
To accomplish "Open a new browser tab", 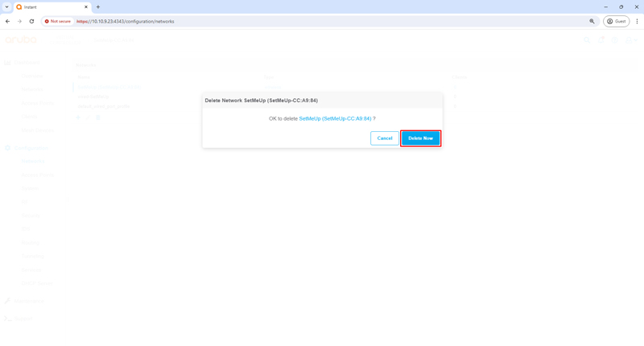I will (98, 6).
